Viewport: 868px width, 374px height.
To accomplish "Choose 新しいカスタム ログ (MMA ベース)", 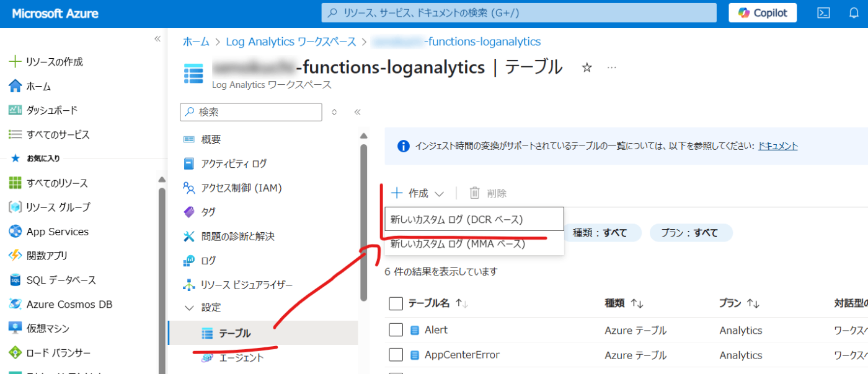I will [474, 243].
